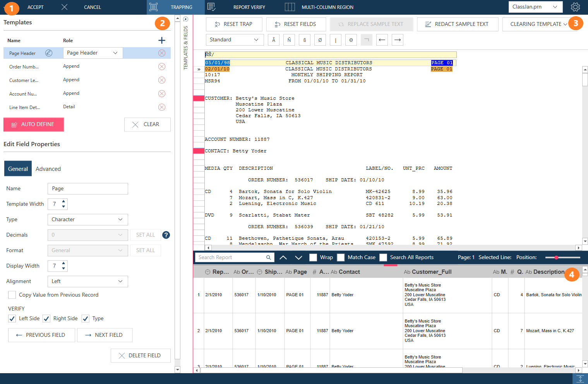Click the Auto Define button
The width and height of the screenshot is (588, 384).
(34, 125)
